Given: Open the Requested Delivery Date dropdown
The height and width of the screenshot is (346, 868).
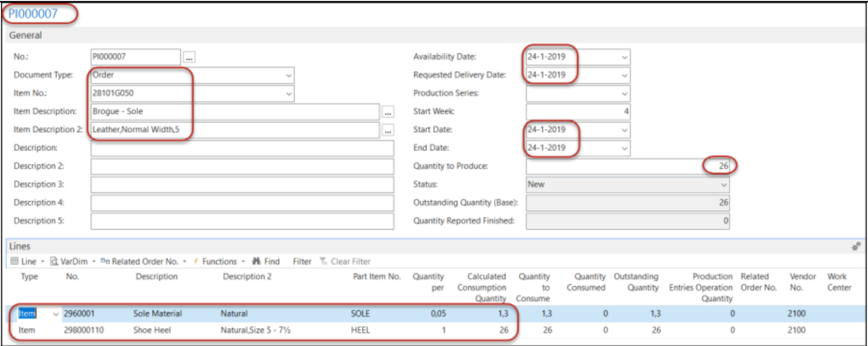Looking at the screenshot, I should click(624, 75).
